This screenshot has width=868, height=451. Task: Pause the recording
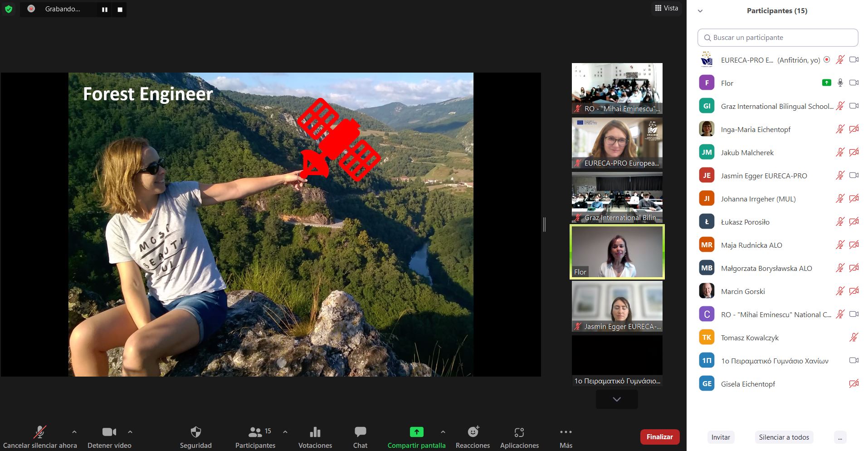pyautogui.click(x=105, y=10)
